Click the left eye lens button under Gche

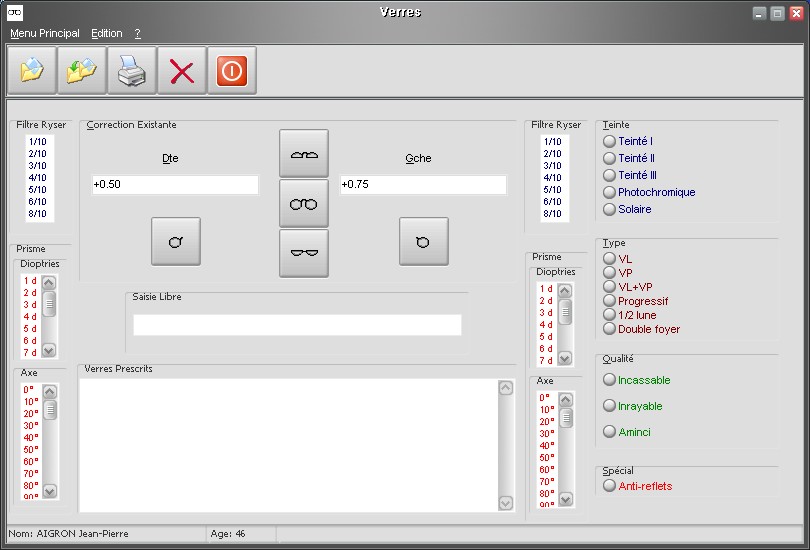[424, 241]
